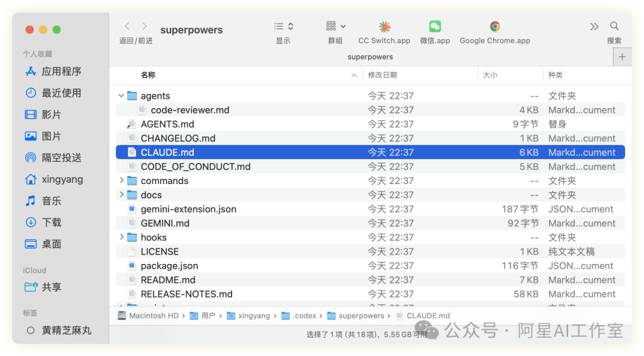Click the commands folder icon
Image resolution: width=644 pixels, height=356 pixels.
(x=132, y=181)
